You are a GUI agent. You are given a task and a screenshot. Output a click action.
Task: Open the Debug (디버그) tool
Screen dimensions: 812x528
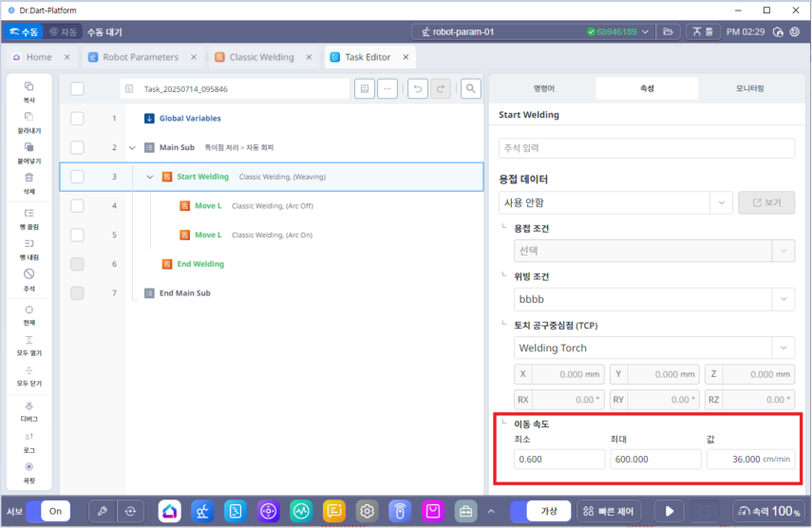(28, 406)
